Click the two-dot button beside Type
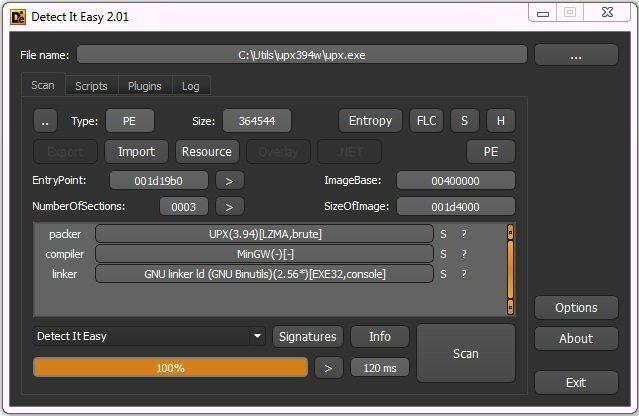Viewport: 639px width, 416px height. coord(45,121)
